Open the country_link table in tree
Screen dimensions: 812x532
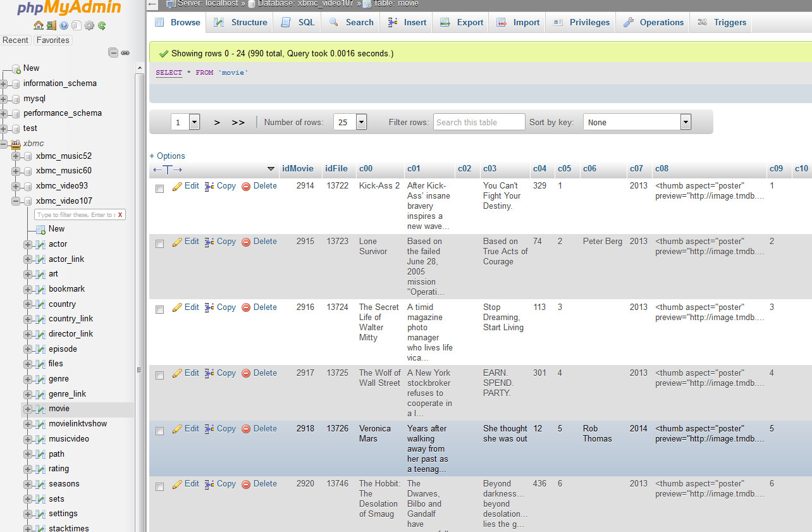[x=71, y=319]
